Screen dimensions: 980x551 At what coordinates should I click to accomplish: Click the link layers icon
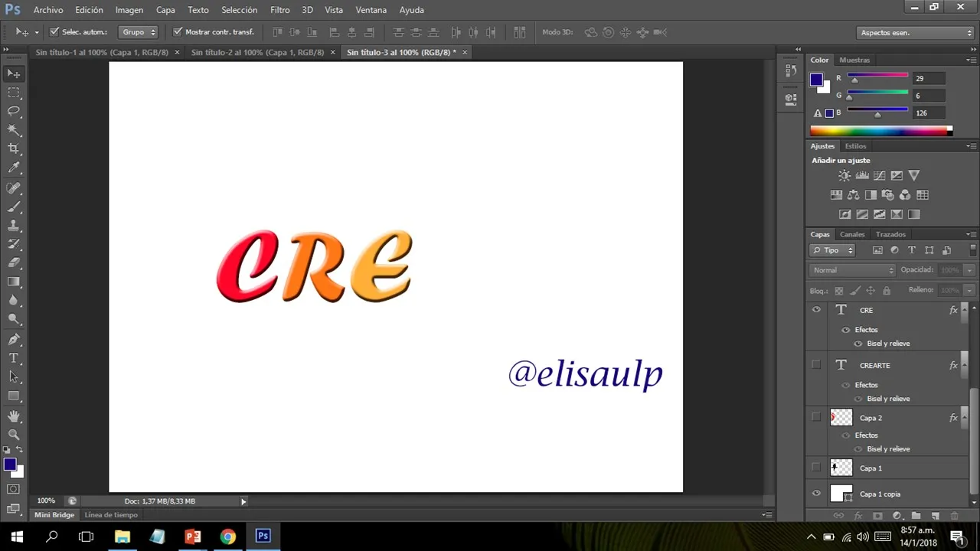coord(838,516)
